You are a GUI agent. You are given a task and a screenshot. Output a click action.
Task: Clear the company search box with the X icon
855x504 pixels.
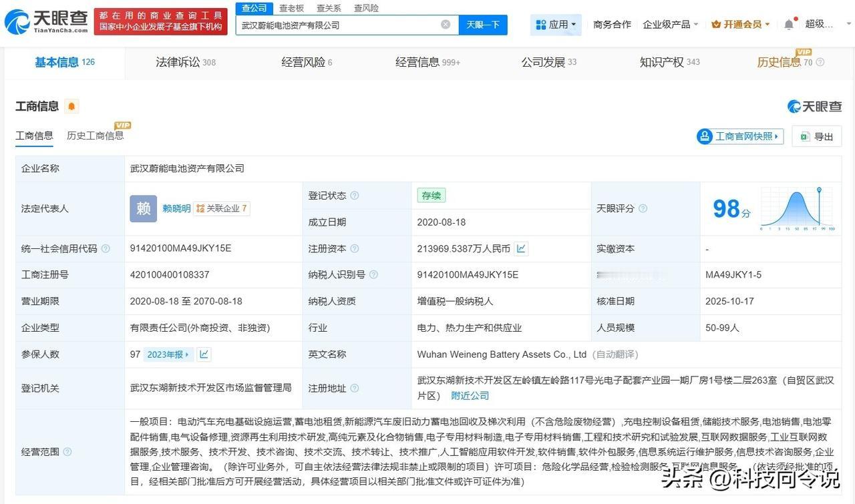pos(446,25)
